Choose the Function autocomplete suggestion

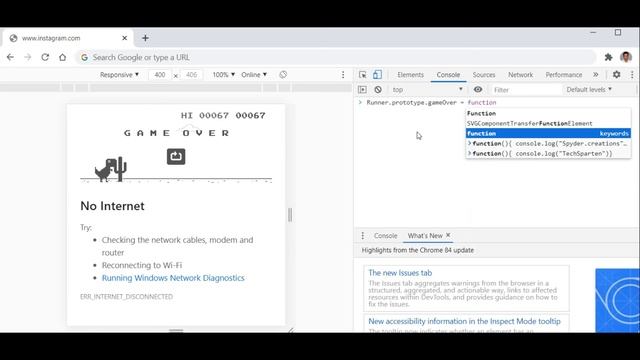tap(548, 113)
